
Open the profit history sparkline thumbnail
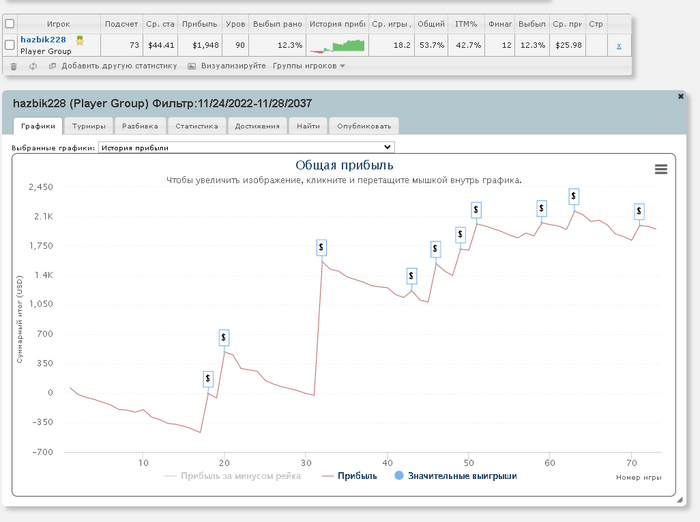(x=337, y=46)
